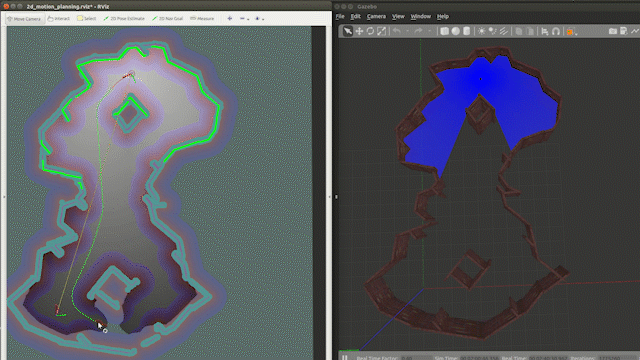Click the 2D Nav Goal button

click(x=167, y=19)
